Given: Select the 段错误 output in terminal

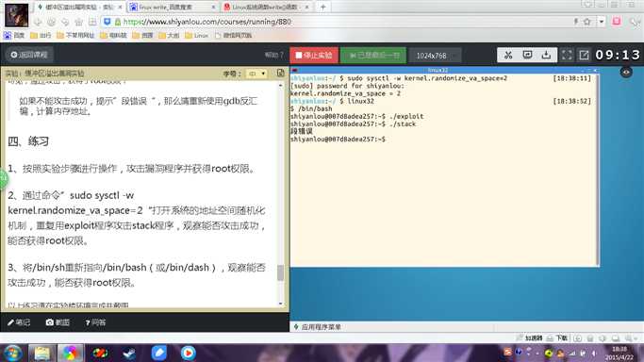Looking at the screenshot, I should tap(302, 131).
